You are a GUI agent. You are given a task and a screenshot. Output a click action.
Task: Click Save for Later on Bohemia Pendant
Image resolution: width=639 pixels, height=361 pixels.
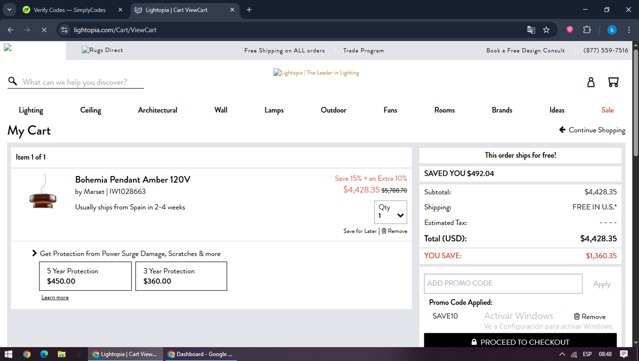click(x=360, y=231)
